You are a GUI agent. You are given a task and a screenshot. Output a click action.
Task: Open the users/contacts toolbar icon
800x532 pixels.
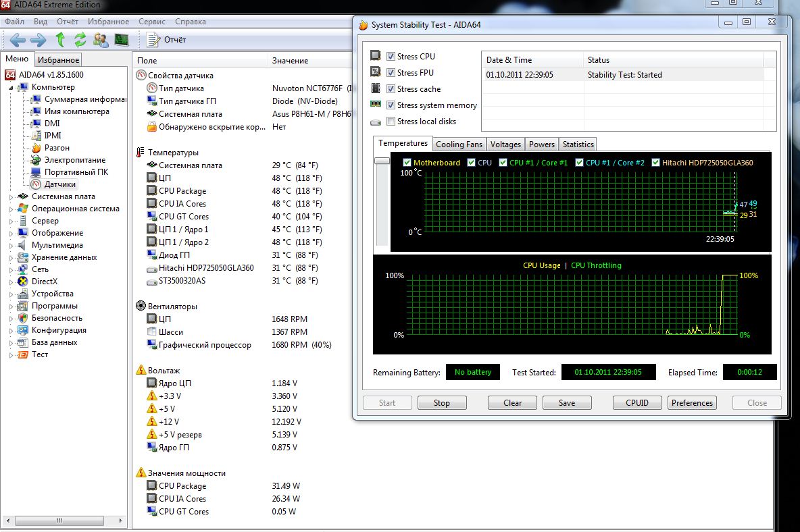(x=101, y=40)
